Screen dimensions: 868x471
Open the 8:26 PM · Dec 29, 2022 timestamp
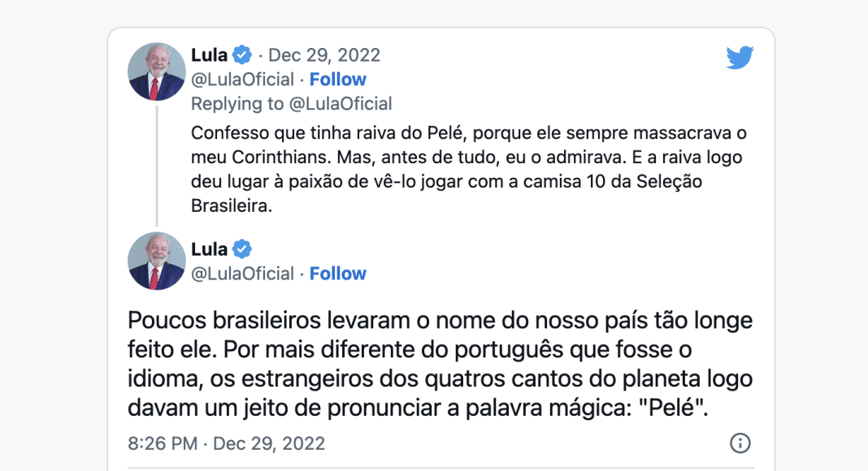click(227, 443)
